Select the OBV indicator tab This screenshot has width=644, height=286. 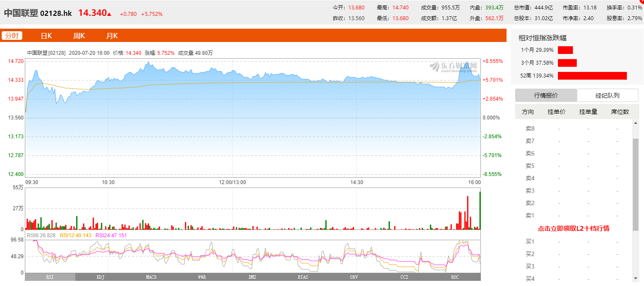tap(354, 277)
